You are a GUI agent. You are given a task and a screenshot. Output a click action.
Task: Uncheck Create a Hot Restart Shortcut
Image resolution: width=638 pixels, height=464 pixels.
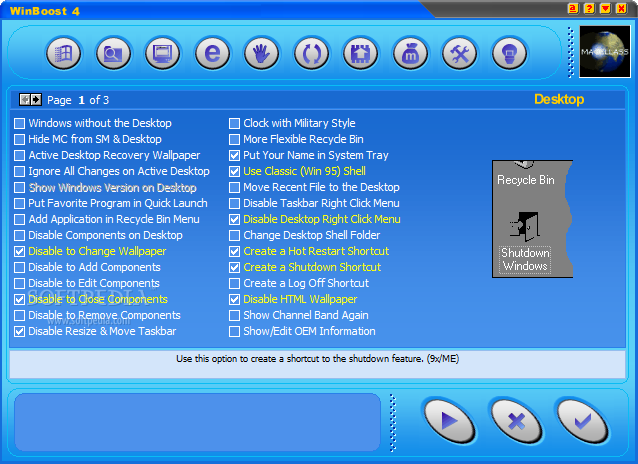(234, 251)
